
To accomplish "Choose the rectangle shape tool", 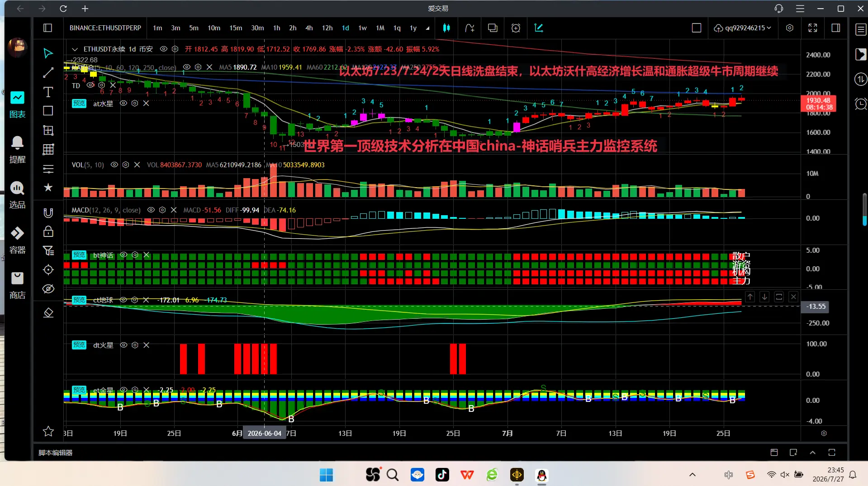I will [48, 111].
